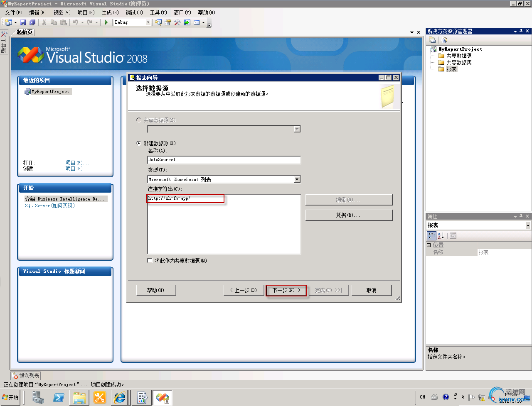Open Internet Explorer from taskbar

tap(120, 398)
